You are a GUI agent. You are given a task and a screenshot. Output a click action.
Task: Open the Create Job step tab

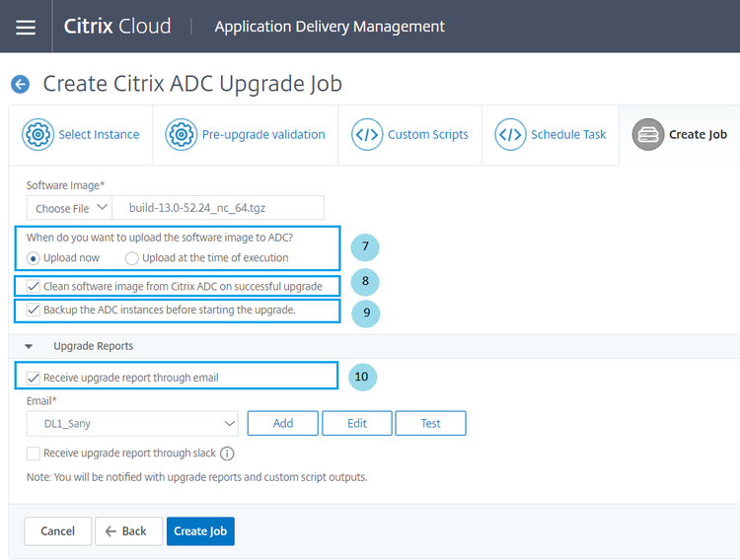click(x=680, y=135)
